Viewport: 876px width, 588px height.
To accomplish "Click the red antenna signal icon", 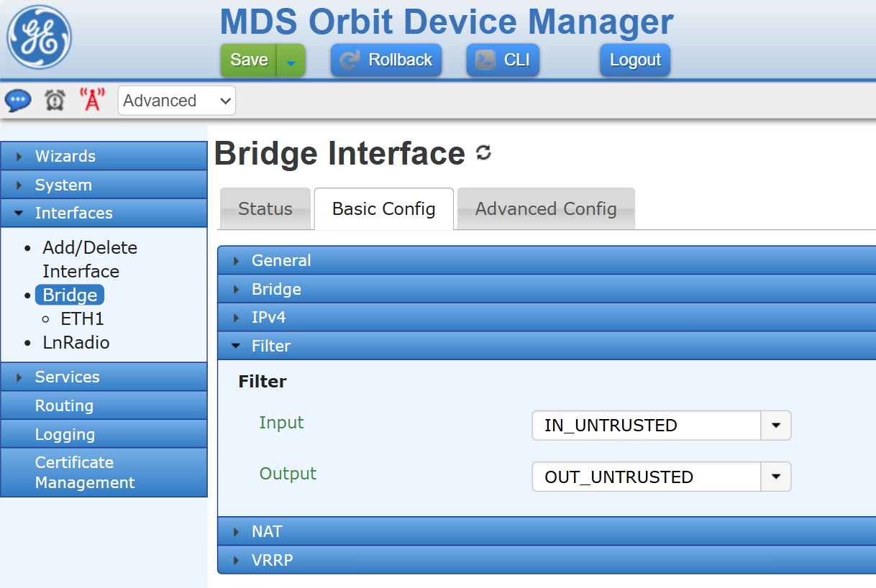I will [x=92, y=100].
